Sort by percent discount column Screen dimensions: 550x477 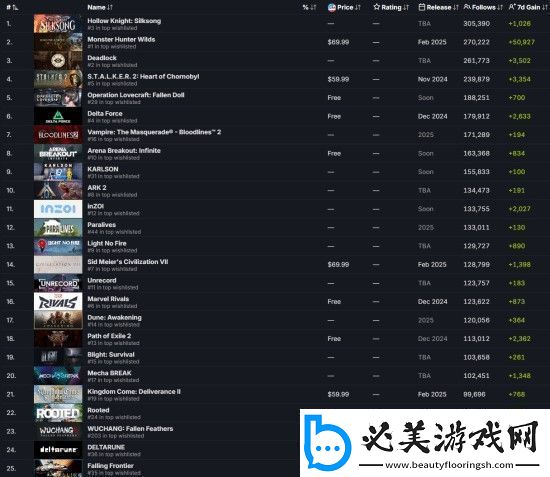tap(309, 7)
